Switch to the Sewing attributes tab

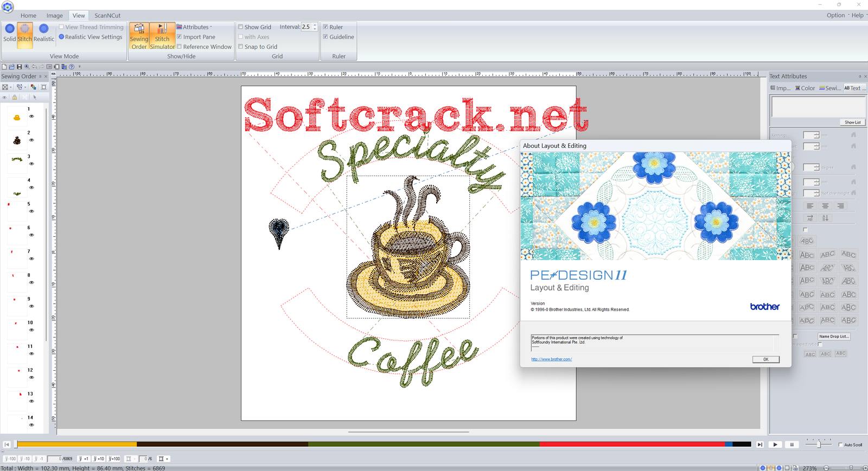click(830, 88)
